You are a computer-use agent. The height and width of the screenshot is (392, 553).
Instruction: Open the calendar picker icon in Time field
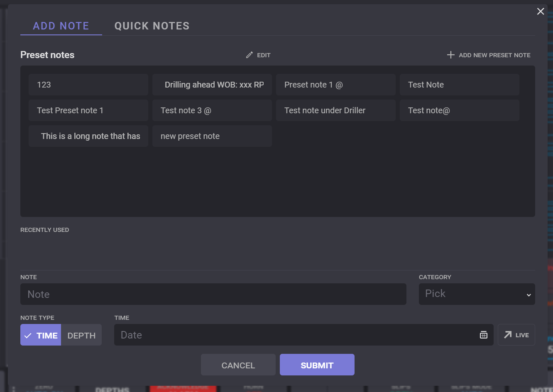pyautogui.click(x=483, y=335)
